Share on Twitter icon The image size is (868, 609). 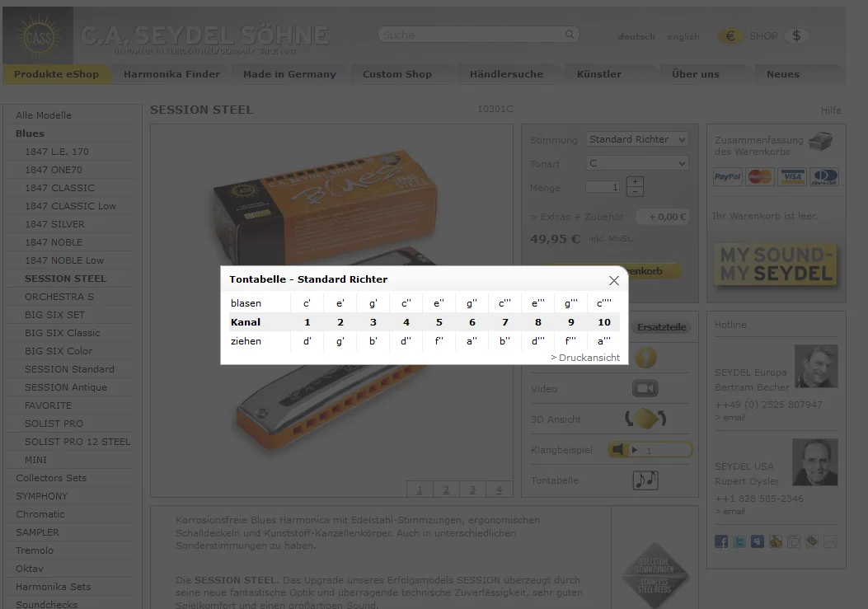point(739,541)
